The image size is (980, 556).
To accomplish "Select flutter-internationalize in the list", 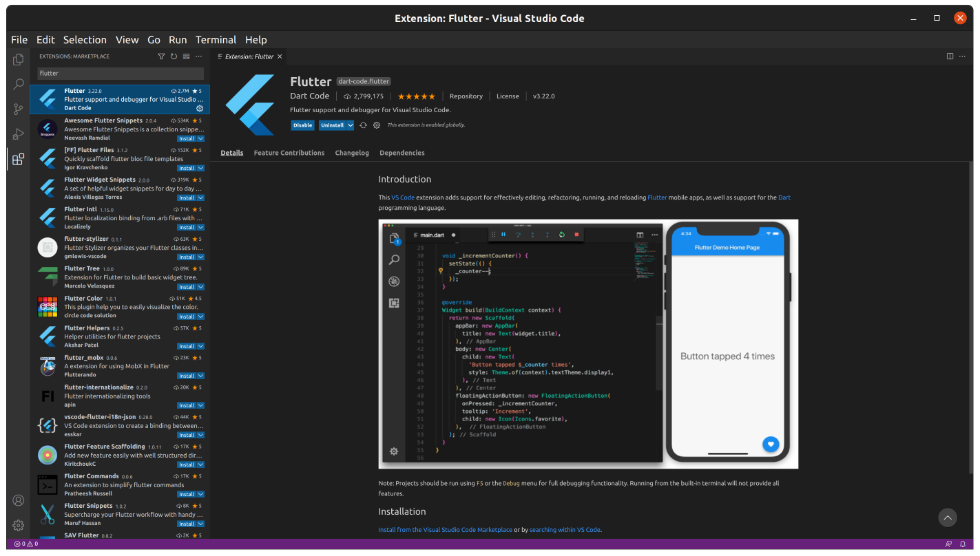I will (120, 396).
